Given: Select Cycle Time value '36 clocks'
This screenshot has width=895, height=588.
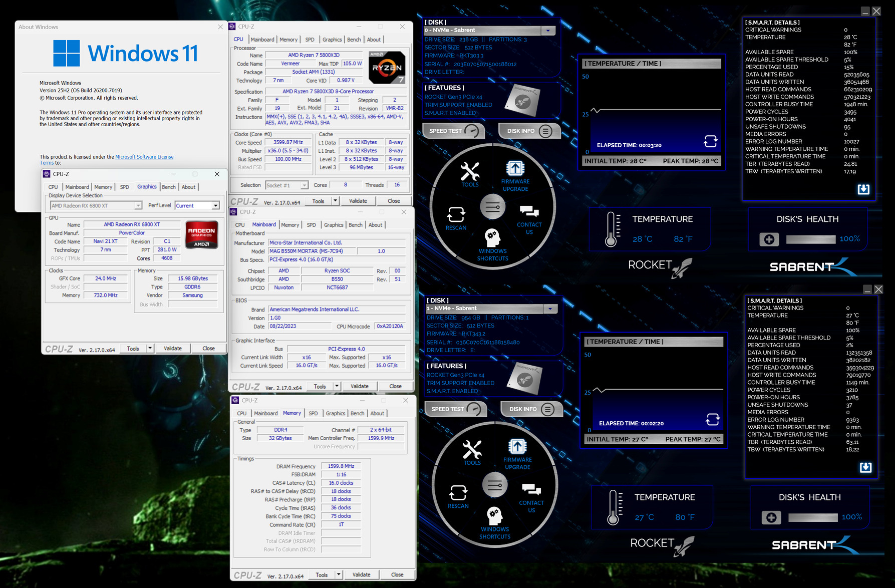Looking at the screenshot, I should [341, 508].
